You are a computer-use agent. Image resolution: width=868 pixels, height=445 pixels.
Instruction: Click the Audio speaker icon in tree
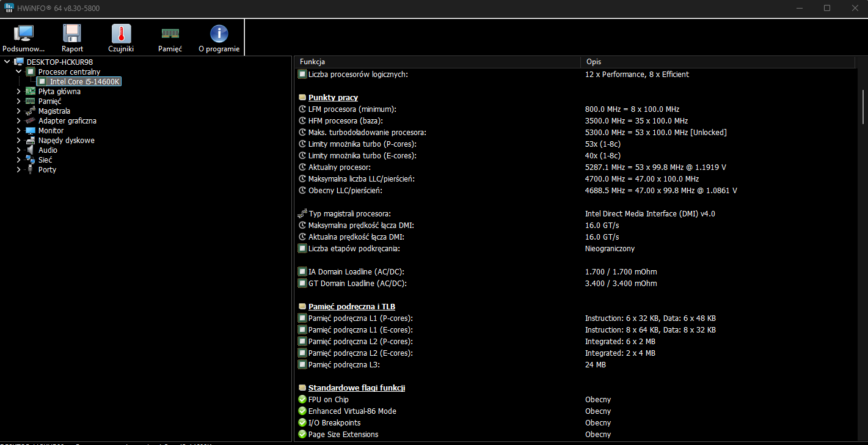tap(30, 150)
